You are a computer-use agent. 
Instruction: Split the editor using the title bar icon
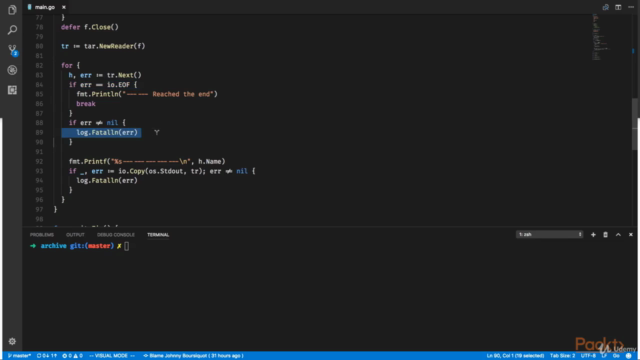click(x=618, y=7)
